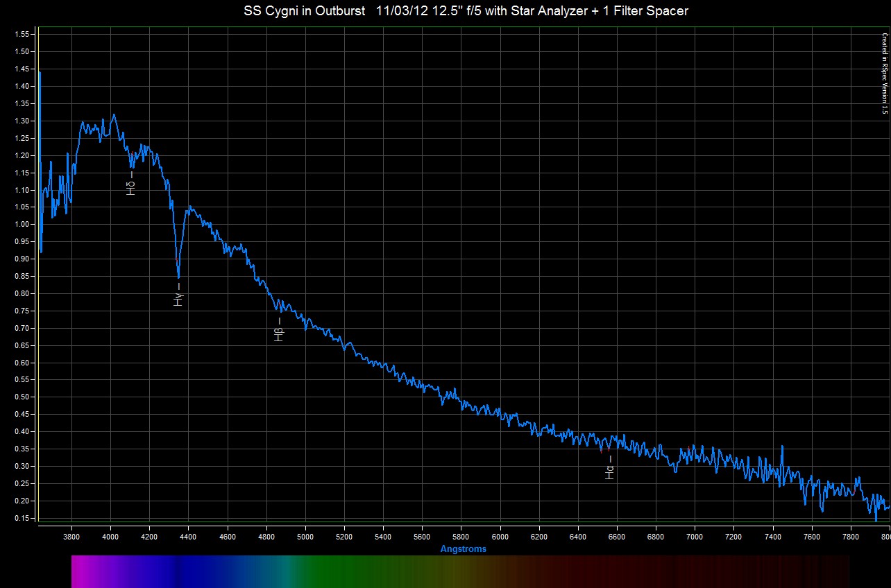This screenshot has width=891, height=588.
Task: Click the 7800 tick on the x-axis
Action: (x=851, y=536)
